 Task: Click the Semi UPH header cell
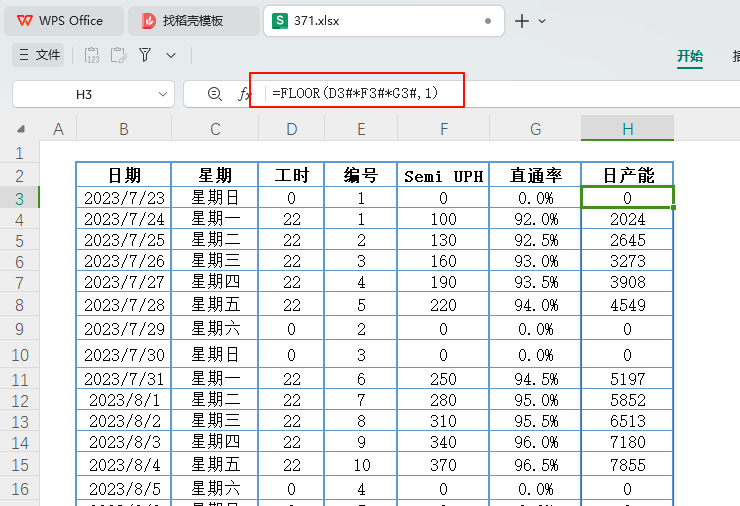point(444,175)
